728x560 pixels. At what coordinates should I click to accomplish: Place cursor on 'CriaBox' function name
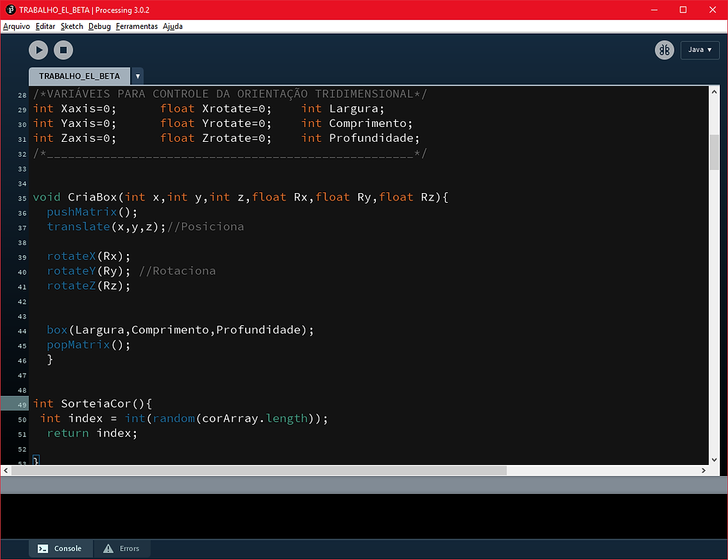coord(92,198)
